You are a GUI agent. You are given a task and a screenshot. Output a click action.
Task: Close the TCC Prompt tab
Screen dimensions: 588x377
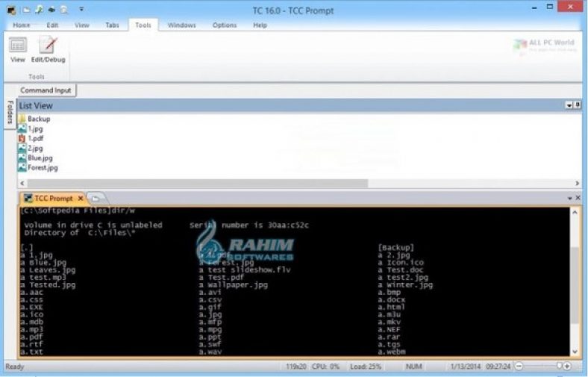81,198
